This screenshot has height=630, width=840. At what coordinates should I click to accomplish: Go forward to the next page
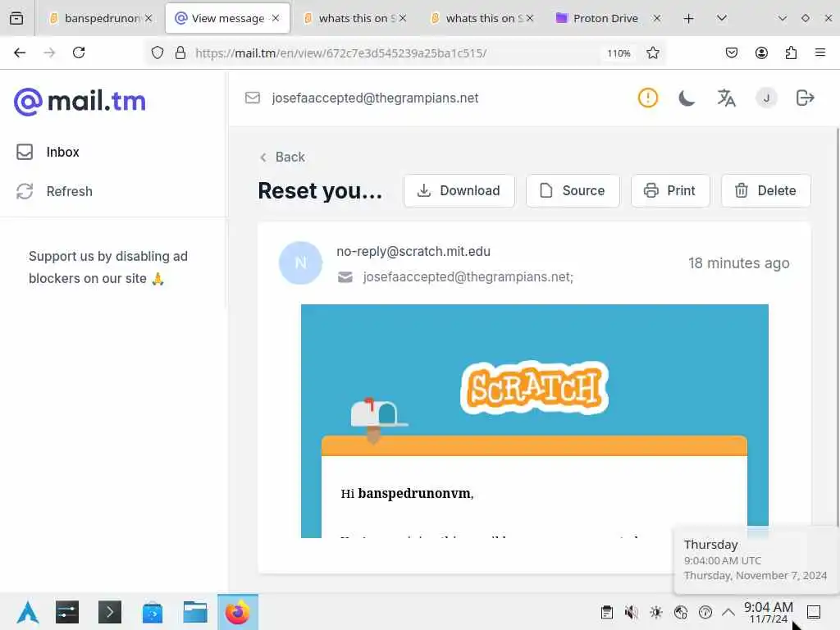(x=49, y=52)
